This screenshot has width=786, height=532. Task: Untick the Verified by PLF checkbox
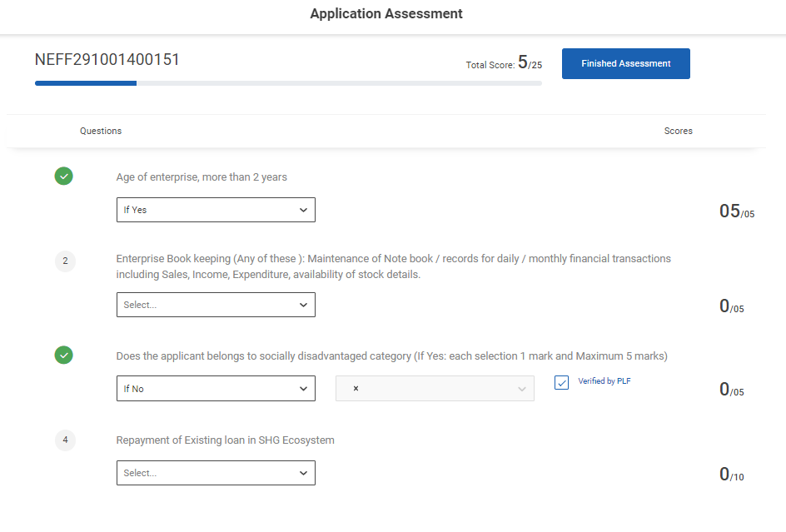[561, 382]
